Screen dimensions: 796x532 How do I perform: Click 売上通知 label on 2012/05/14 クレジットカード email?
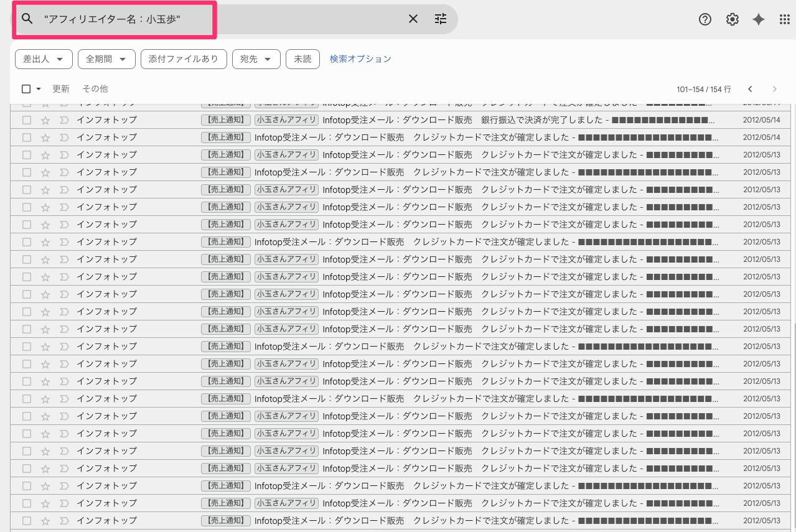coord(226,138)
